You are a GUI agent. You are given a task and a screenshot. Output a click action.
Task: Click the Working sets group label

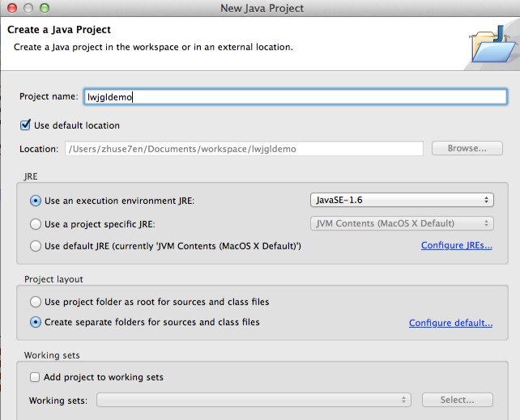(52, 355)
